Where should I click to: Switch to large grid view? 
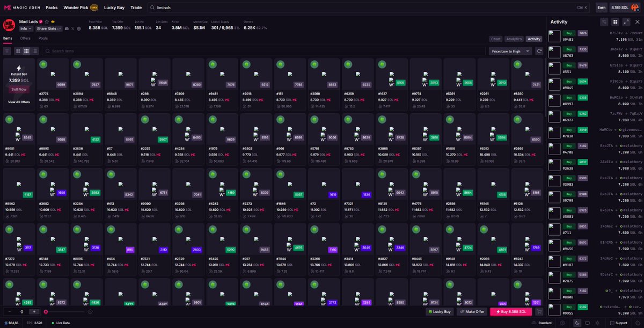18,51
